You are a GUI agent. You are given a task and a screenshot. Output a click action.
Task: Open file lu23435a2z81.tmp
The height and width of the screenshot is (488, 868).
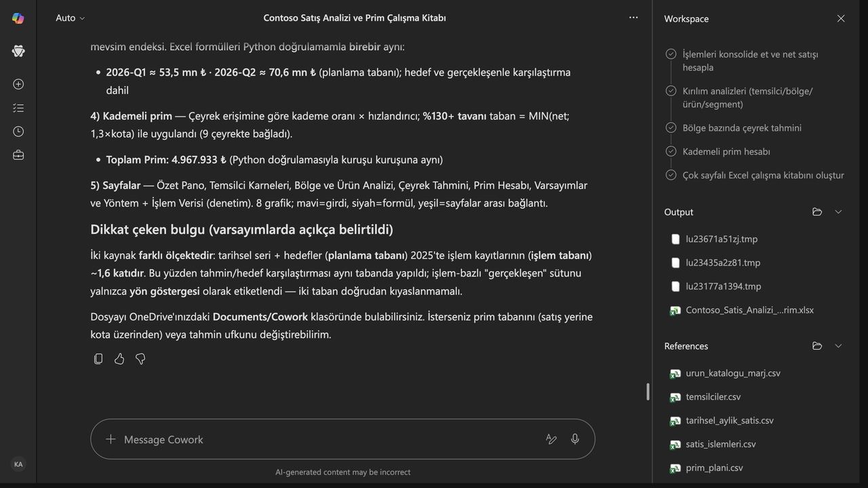(x=723, y=262)
